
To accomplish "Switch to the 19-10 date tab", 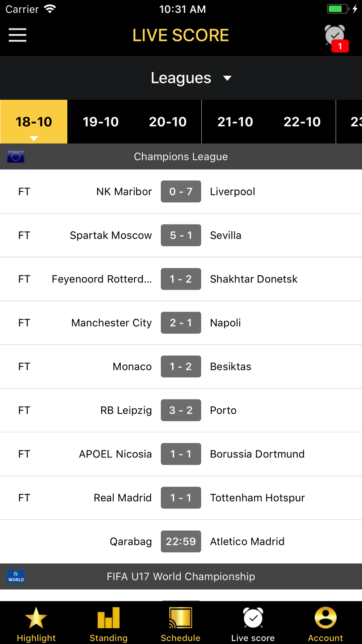I will [101, 122].
